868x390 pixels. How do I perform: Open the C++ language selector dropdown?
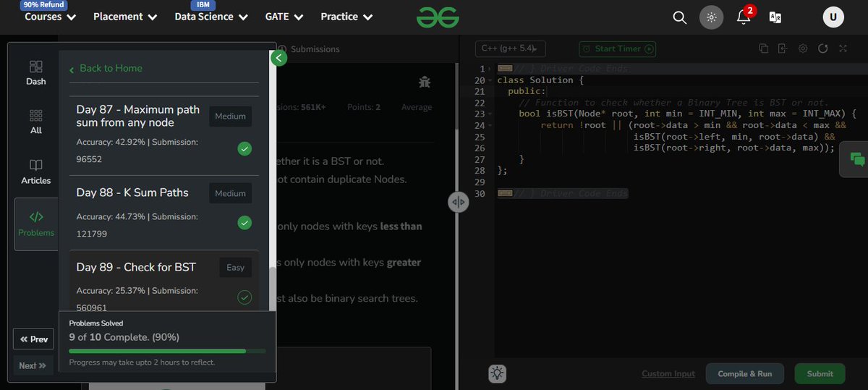pos(510,48)
